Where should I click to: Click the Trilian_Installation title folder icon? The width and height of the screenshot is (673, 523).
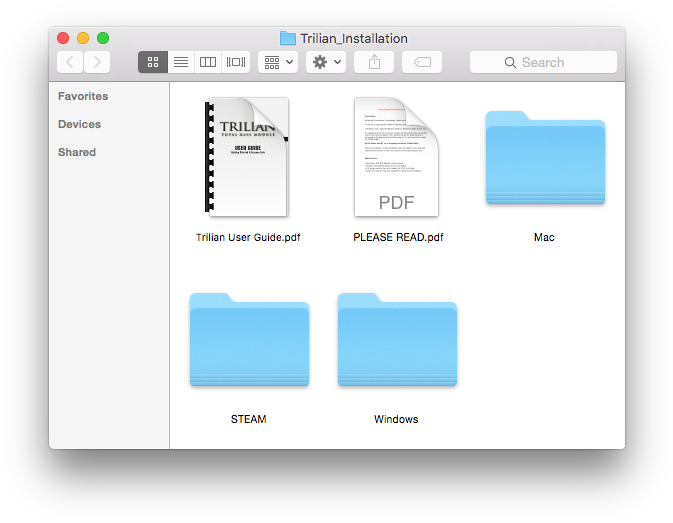pyautogui.click(x=288, y=38)
